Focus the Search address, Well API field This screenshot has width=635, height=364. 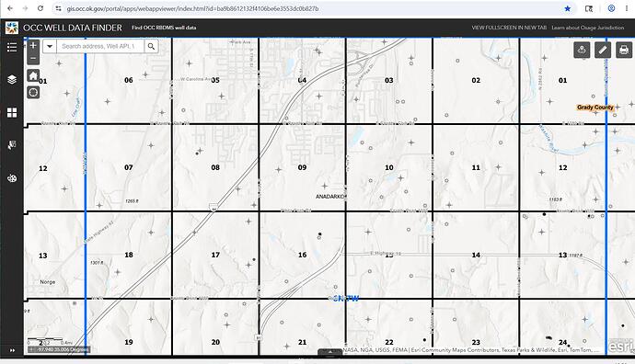click(x=99, y=46)
